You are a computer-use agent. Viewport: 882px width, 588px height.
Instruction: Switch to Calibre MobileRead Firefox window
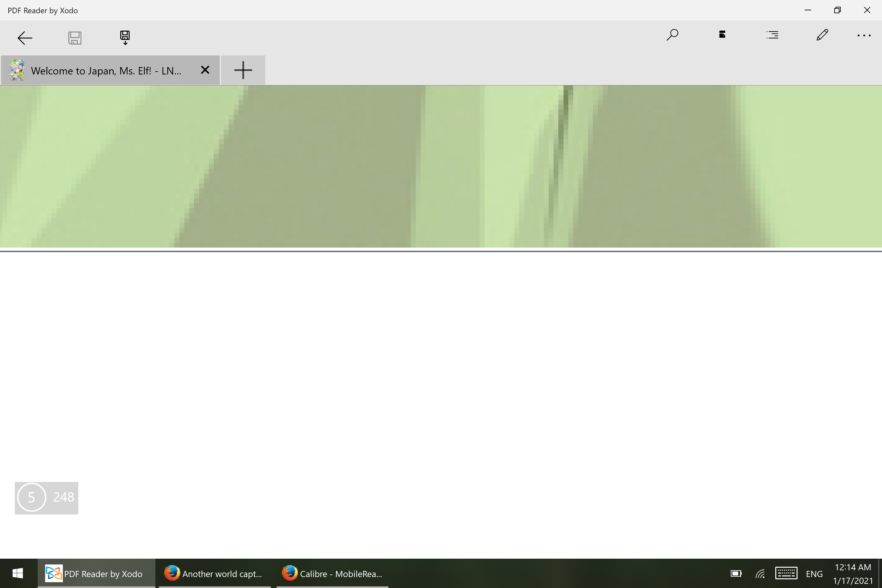click(x=332, y=573)
